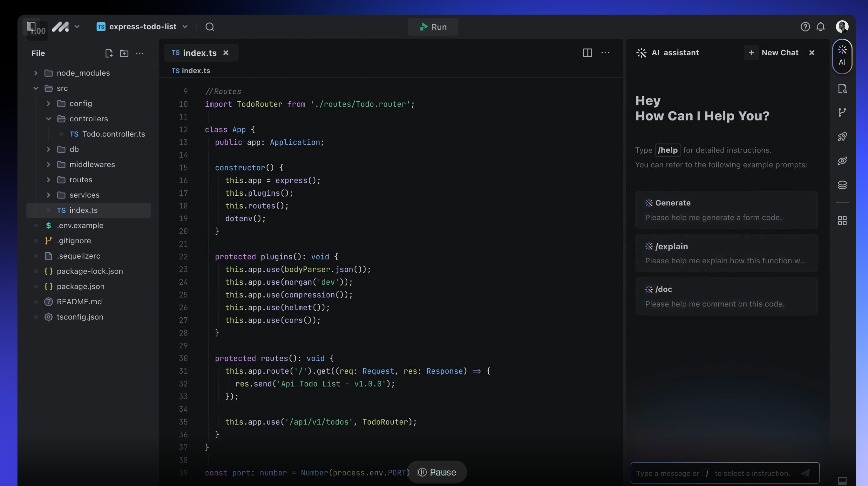Open Todo.controller.ts in file tree

[113, 134]
